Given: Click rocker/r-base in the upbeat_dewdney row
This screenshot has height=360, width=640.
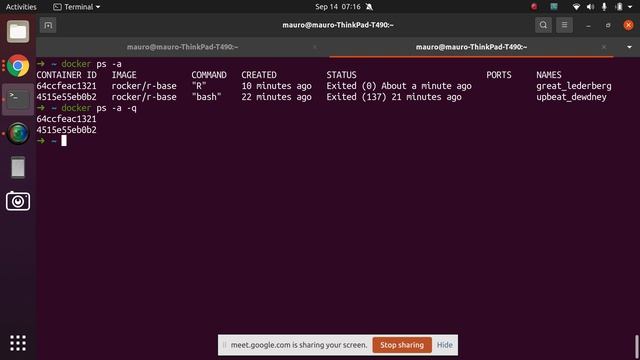Looking at the screenshot, I should (x=144, y=97).
